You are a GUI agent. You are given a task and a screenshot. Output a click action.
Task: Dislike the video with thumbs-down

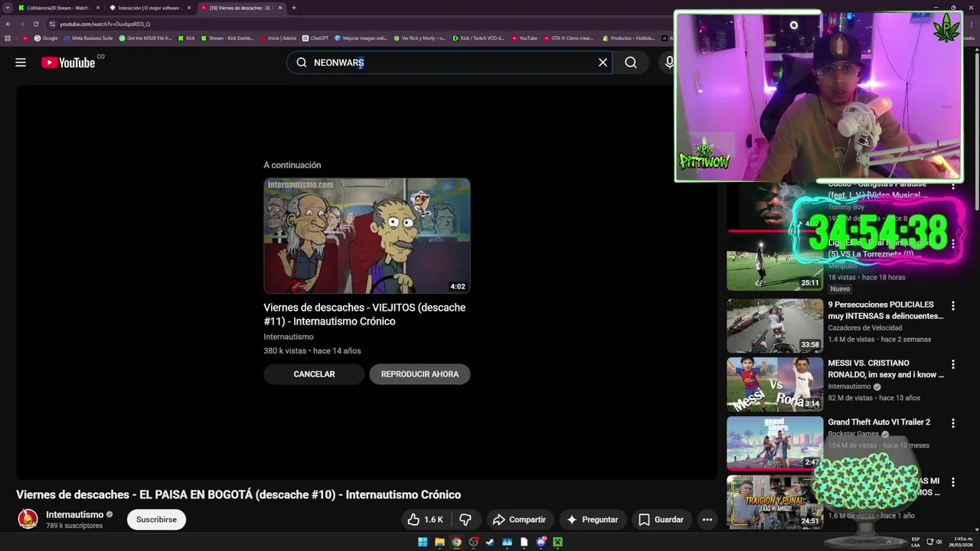coord(465,520)
